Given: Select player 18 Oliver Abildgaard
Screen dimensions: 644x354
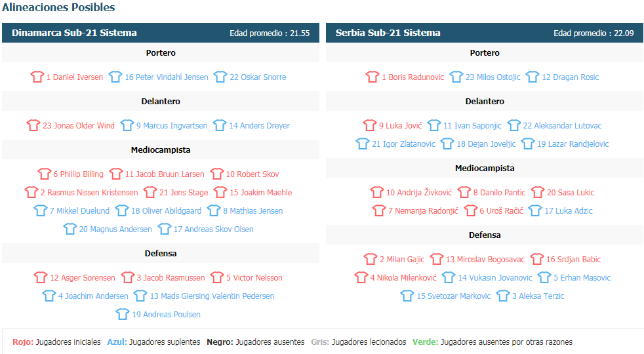Looking at the screenshot, I should coord(167,211).
